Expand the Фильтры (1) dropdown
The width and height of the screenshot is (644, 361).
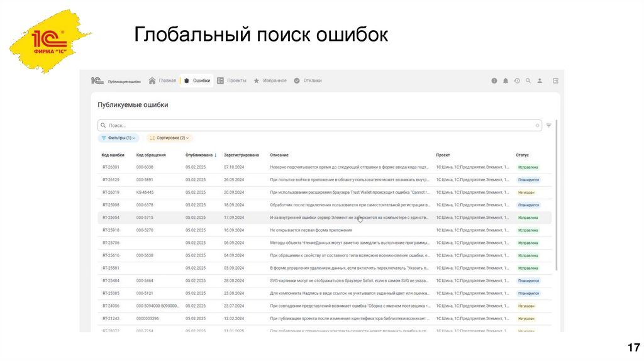coord(119,138)
